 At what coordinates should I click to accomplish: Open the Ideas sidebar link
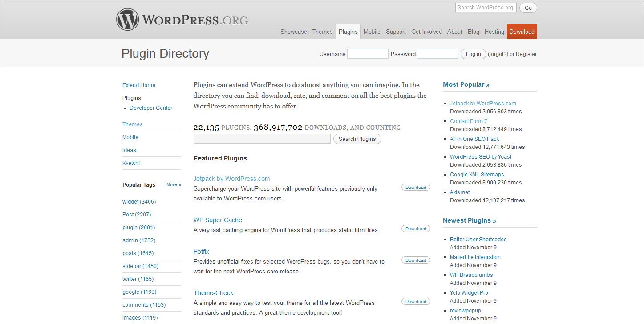(x=129, y=150)
